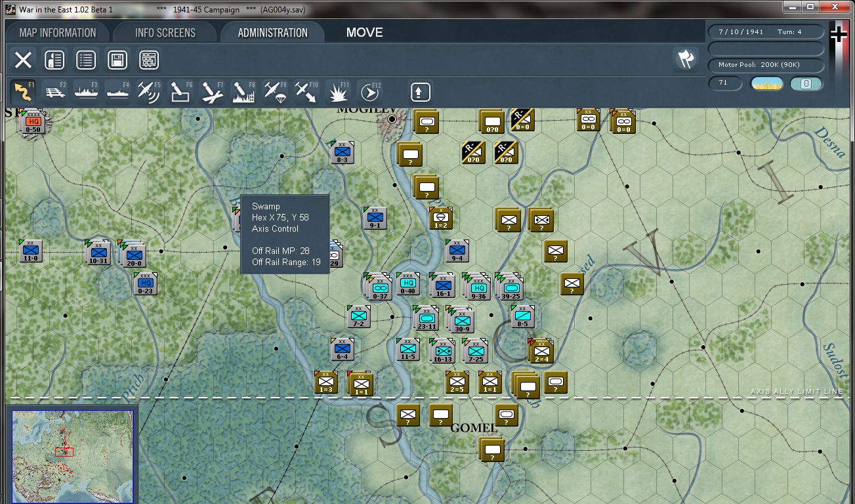
Task: Click the Mogilev city marker
Action: click(392, 119)
